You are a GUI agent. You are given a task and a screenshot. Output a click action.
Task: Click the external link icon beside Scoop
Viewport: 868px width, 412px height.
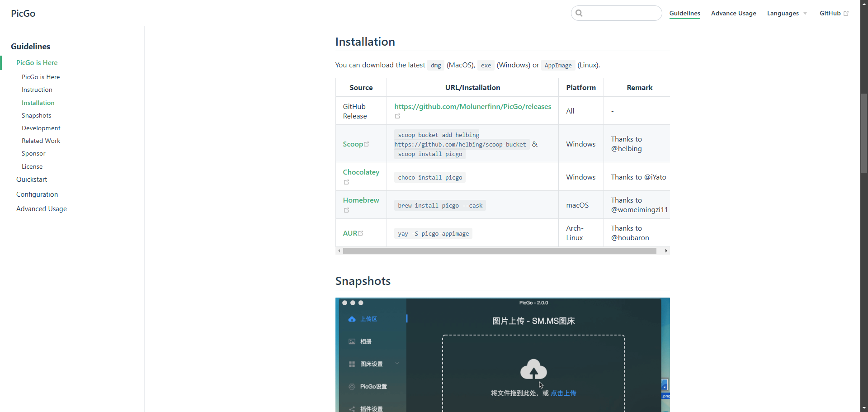(366, 144)
